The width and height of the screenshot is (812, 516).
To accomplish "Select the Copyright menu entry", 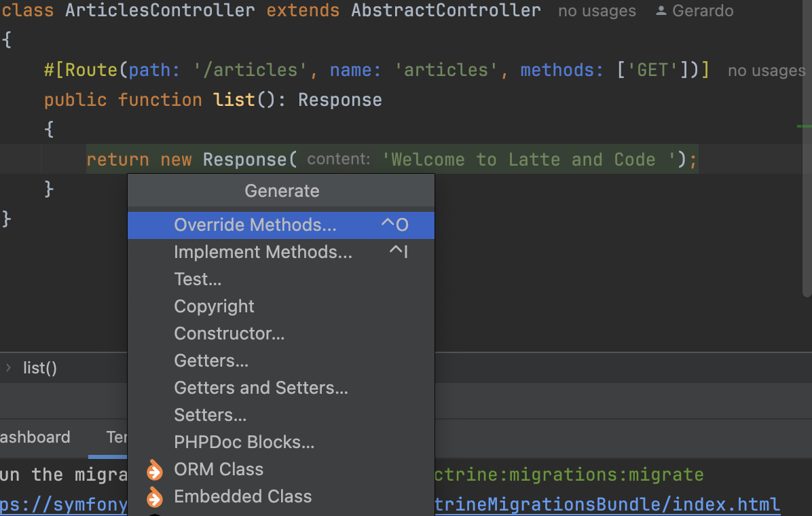I will click(x=214, y=306).
